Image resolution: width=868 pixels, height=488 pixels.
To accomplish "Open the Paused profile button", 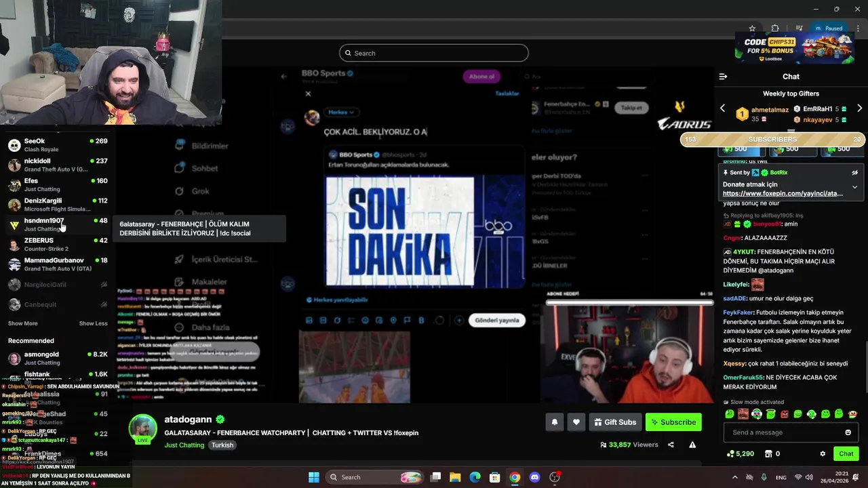I will (x=829, y=28).
